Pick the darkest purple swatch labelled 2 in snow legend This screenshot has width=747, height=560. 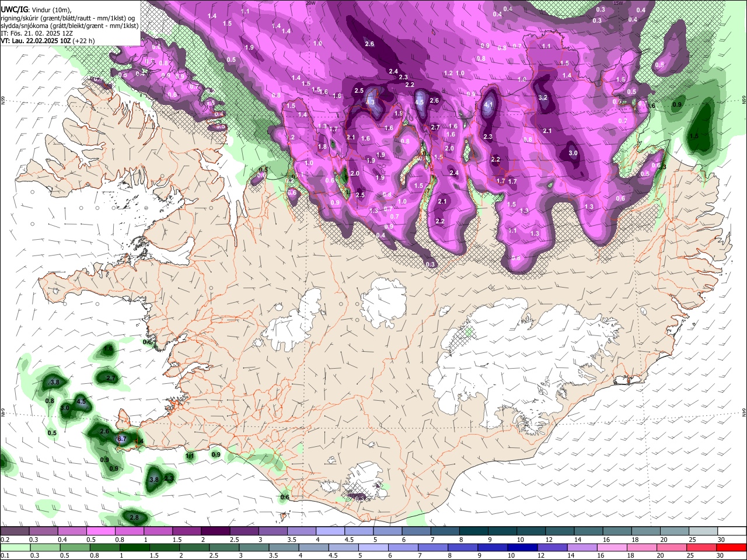215,531
